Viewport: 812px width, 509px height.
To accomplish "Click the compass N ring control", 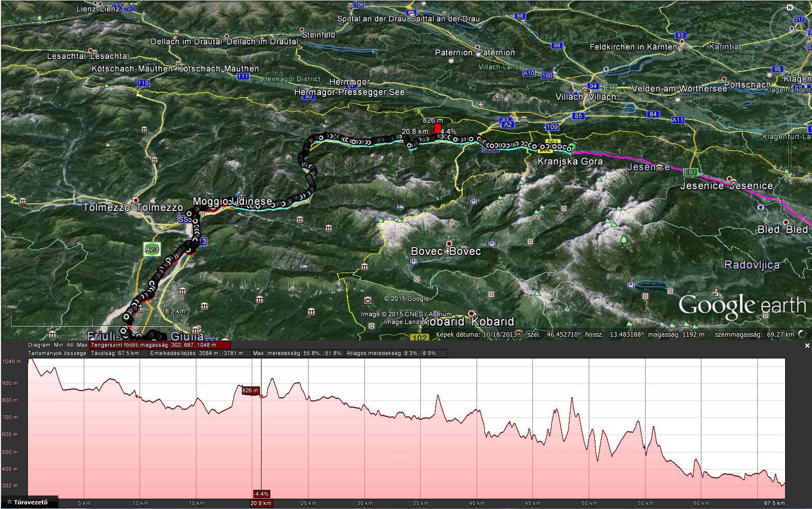I will [789, 7].
